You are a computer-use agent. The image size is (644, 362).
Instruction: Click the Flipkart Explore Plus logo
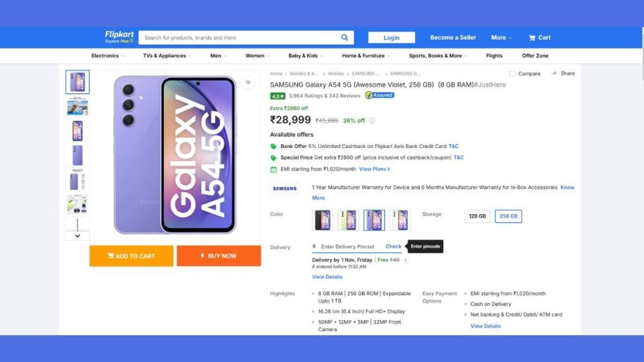coord(120,37)
